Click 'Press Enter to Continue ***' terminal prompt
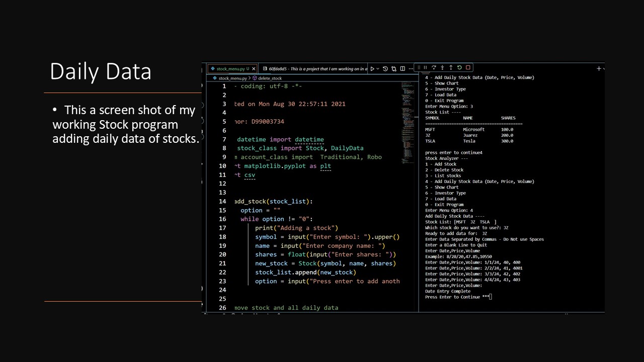Viewport: 644px width, 362px height. coord(458,297)
